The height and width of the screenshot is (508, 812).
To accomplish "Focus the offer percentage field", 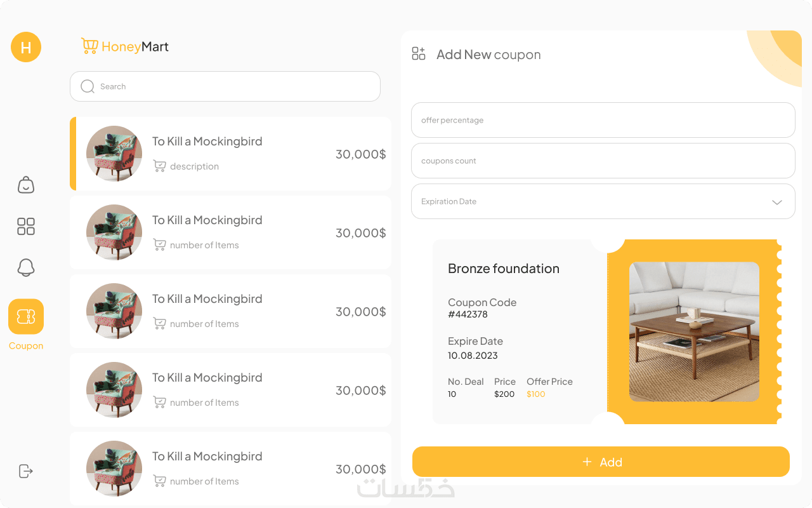I will click(603, 120).
